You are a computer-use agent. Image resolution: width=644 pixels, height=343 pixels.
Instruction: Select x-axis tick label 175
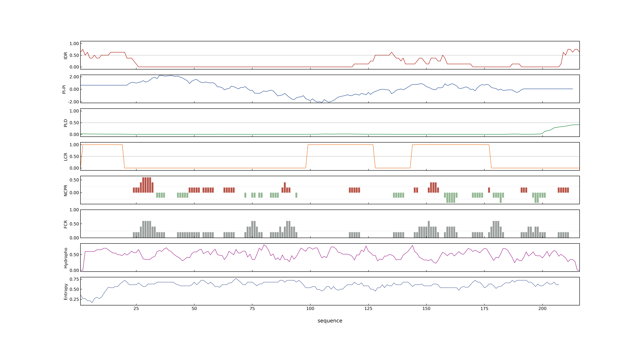[484, 309]
